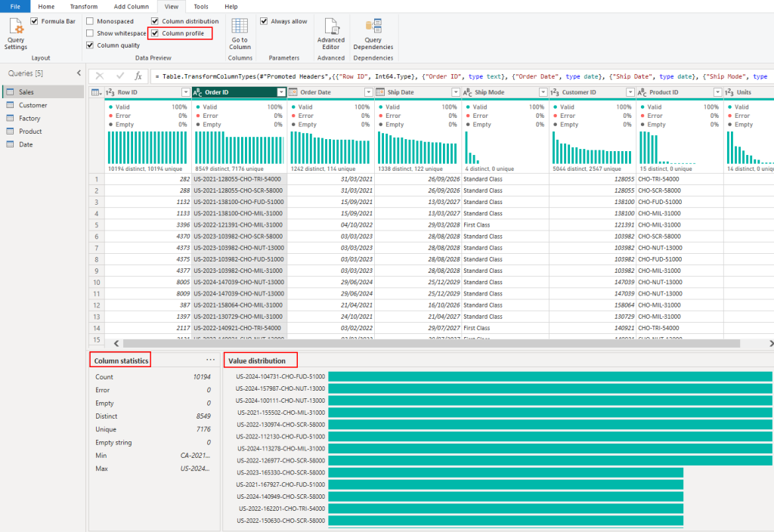Select the Product query
The height and width of the screenshot is (532, 774).
[x=43, y=131]
